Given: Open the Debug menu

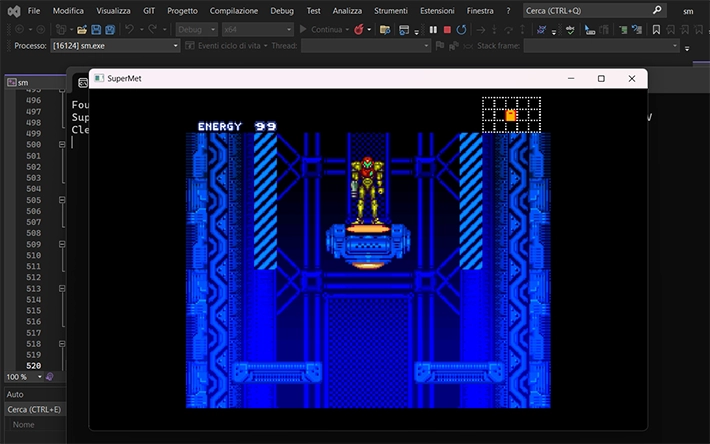Looking at the screenshot, I should [x=282, y=10].
